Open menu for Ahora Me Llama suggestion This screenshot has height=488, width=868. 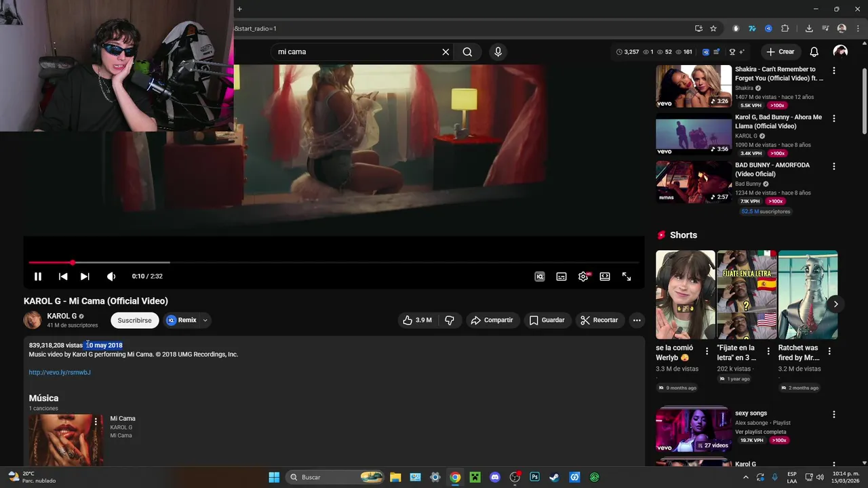[834, 118]
